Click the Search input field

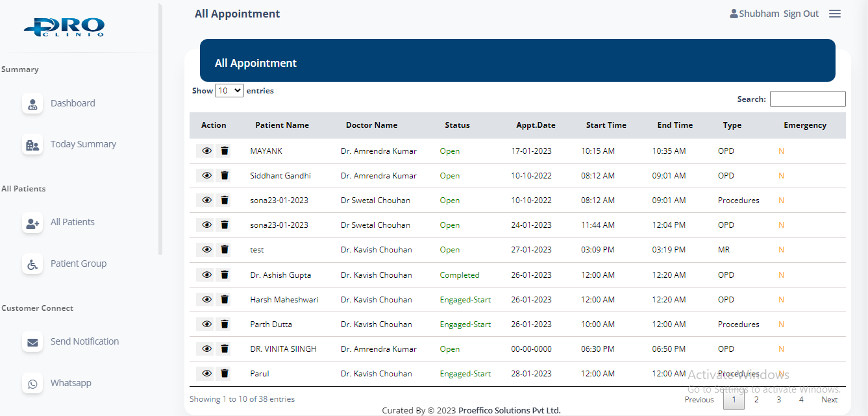coord(808,99)
